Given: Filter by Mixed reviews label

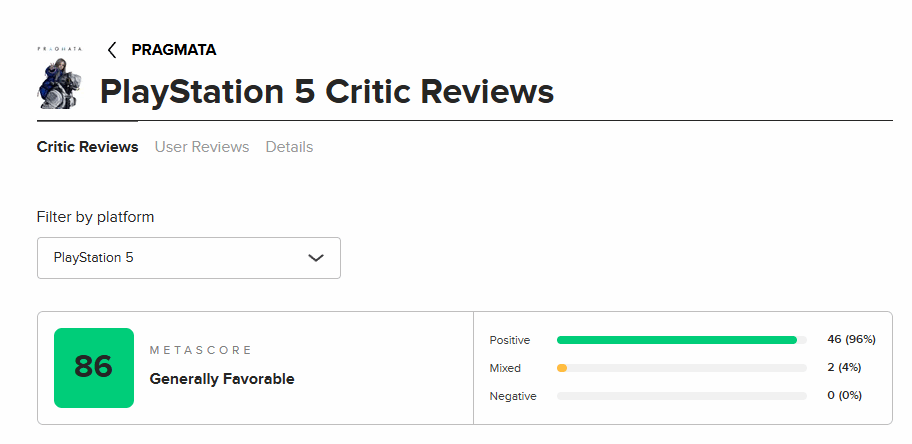Looking at the screenshot, I should [505, 368].
